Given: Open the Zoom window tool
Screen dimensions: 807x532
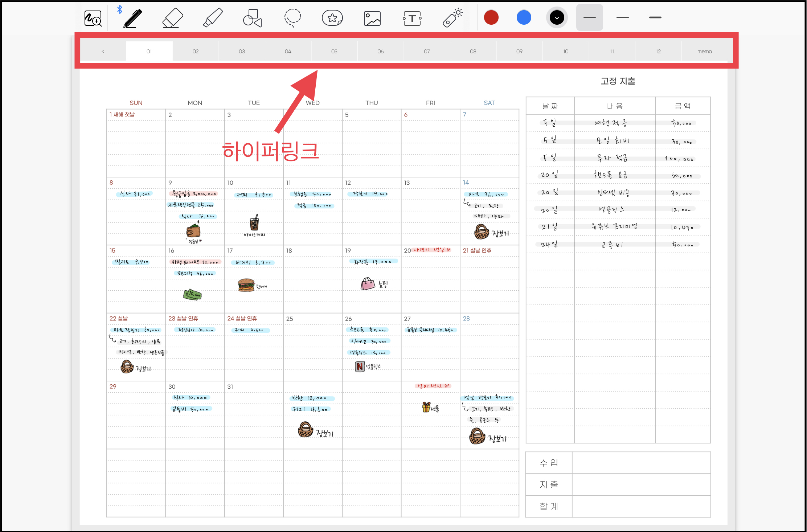Looking at the screenshot, I should [93, 18].
